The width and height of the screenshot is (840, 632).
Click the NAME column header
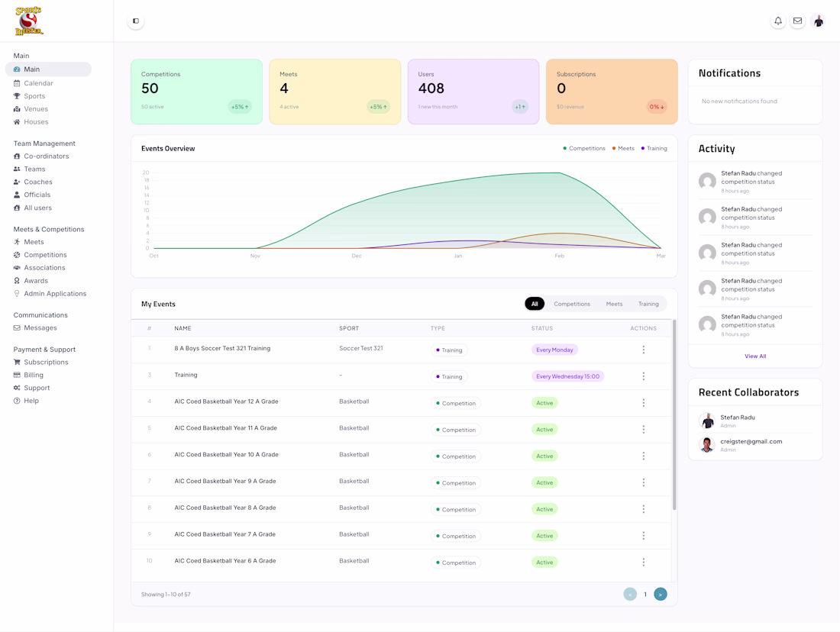click(x=183, y=328)
